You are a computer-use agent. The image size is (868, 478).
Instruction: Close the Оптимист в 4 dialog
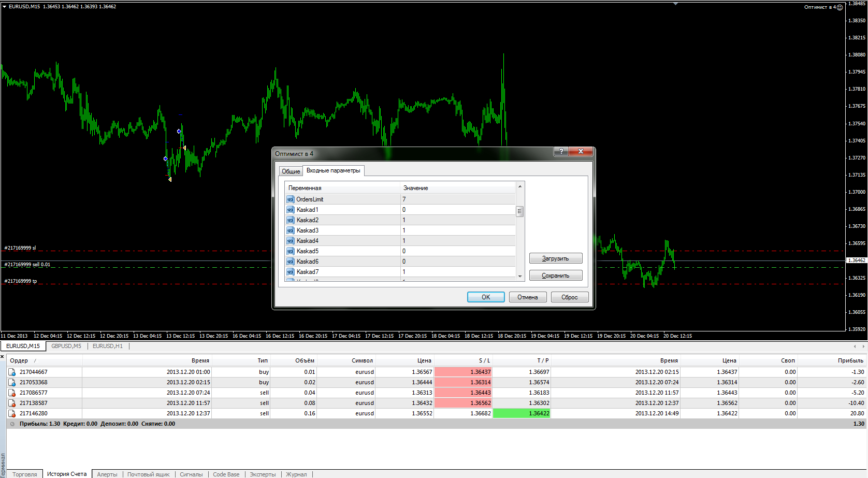[x=581, y=151]
